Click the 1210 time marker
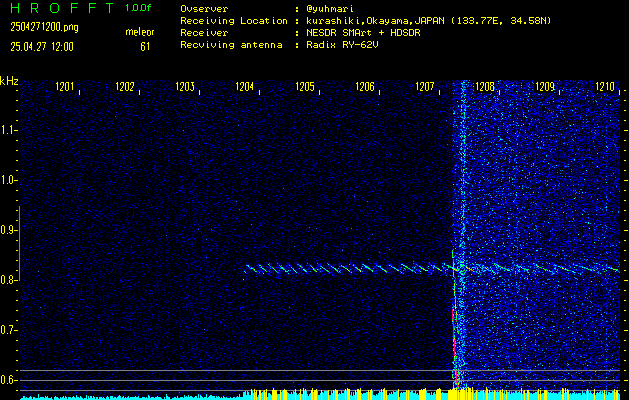 click(605, 86)
